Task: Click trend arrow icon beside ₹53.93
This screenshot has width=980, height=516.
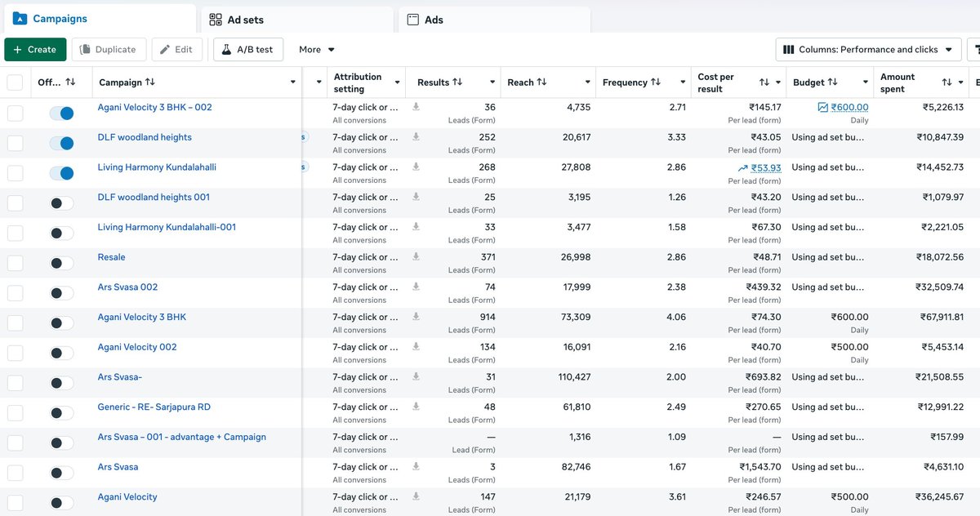Action: (742, 167)
